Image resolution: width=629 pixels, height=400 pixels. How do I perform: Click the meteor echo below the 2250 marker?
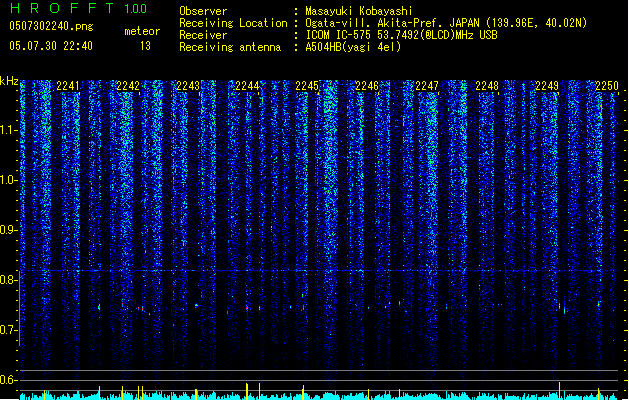pos(599,305)
